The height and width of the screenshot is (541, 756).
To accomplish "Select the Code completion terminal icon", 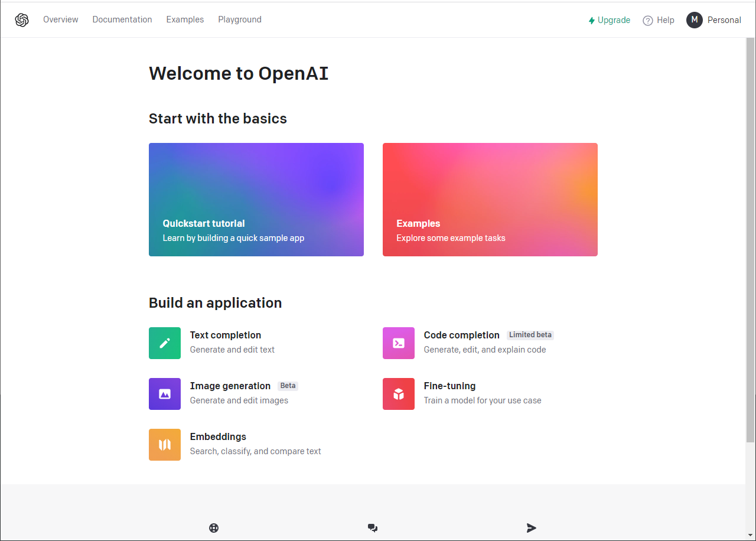I will pos(399,343).
